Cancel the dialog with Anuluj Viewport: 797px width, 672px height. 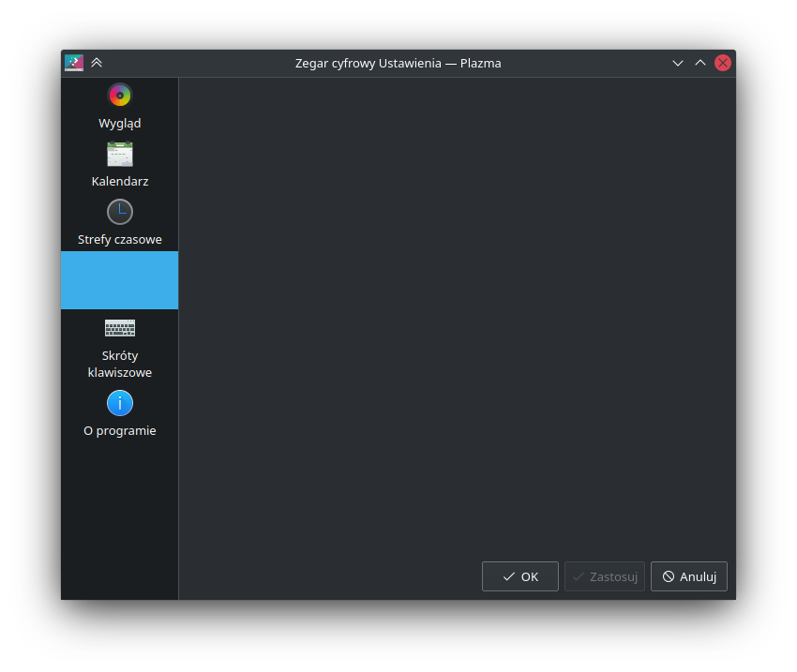[688, 576]
